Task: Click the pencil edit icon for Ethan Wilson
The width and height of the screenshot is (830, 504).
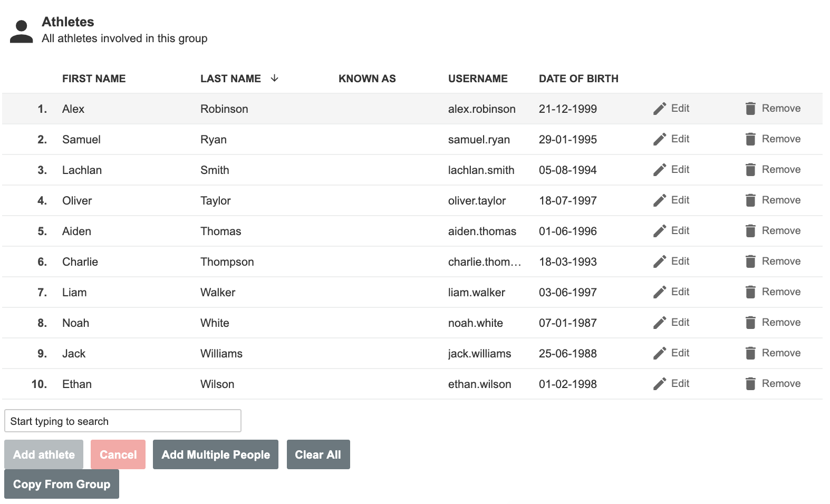Action: click(x=660, y=384)
